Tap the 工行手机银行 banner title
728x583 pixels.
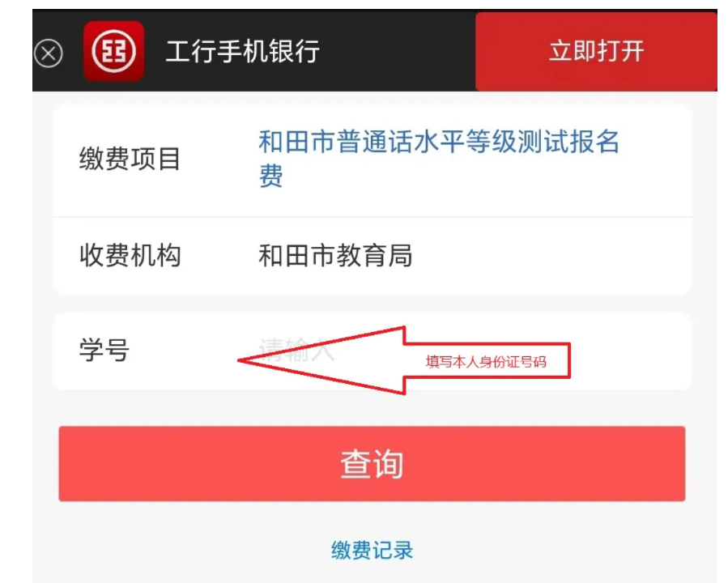point(243,51)
